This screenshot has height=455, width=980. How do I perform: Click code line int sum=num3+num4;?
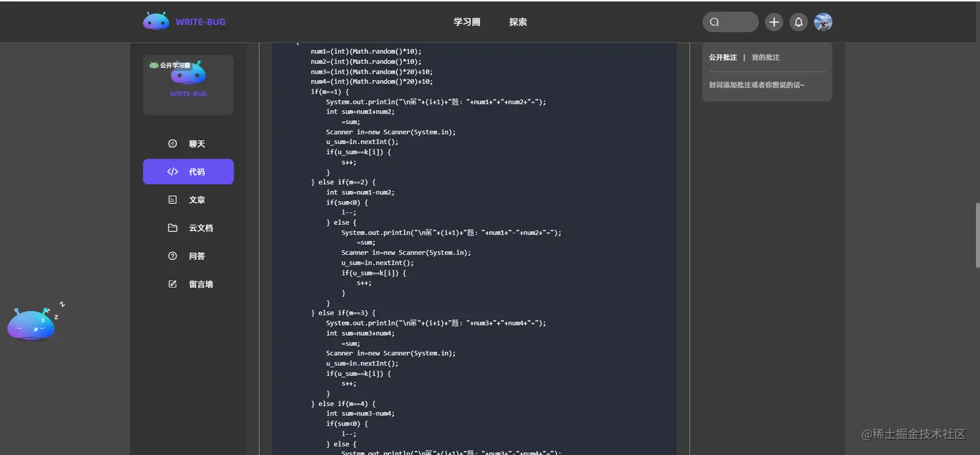click(x=360, y=333)
